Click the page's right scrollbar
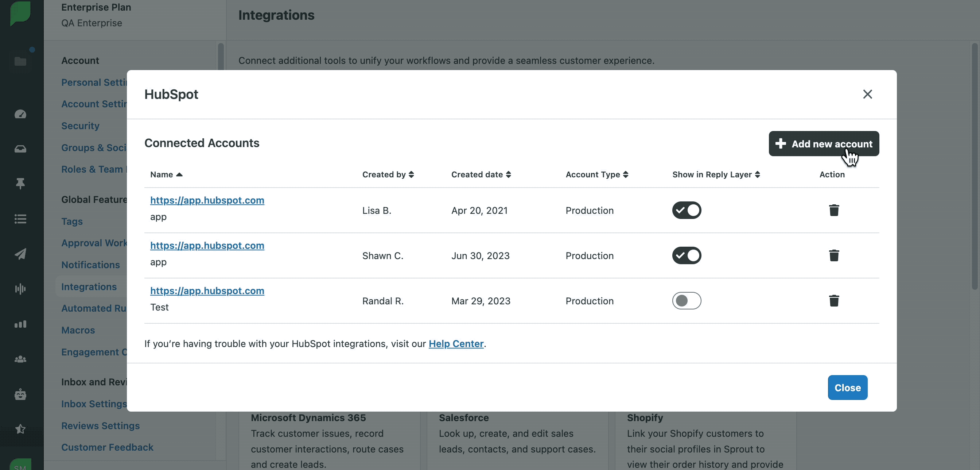The height and width of the screenshot is (470, 980). (x=975, y=166)
